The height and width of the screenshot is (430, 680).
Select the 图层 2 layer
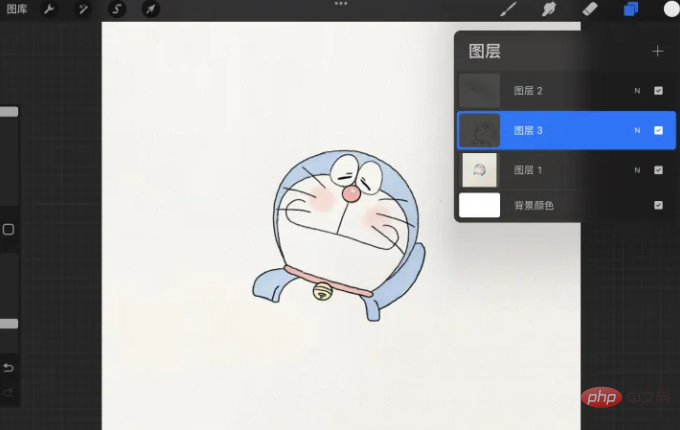pos(566,91)
